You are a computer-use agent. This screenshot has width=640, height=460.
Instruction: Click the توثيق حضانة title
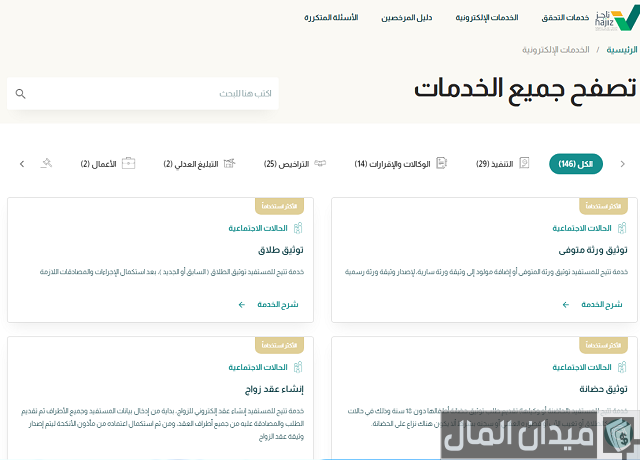pyautogui.click(x=603, y=389)
